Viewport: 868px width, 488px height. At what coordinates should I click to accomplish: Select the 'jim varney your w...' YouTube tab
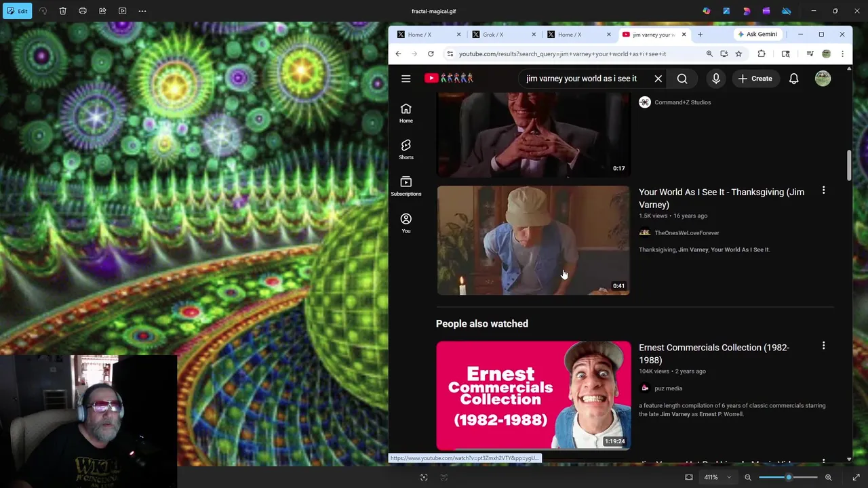[x=653, y=35]
